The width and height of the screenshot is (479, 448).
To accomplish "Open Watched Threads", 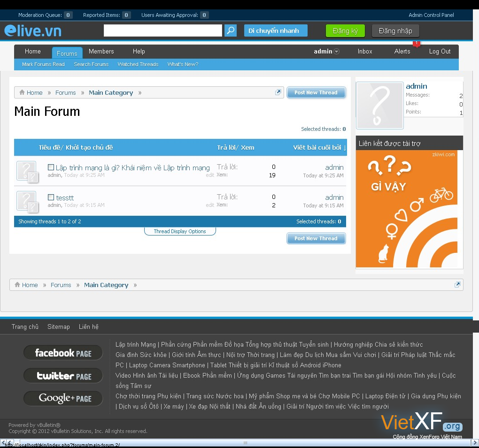I will [138, 64].
